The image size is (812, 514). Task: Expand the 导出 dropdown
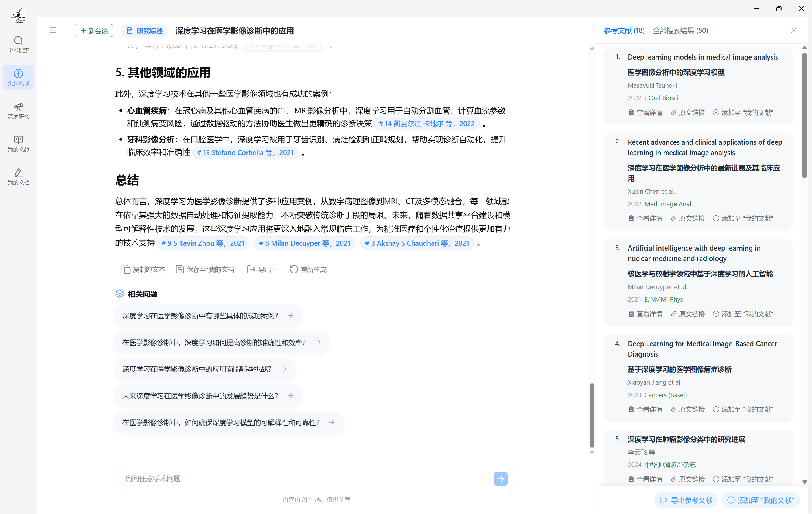(262, 269)
